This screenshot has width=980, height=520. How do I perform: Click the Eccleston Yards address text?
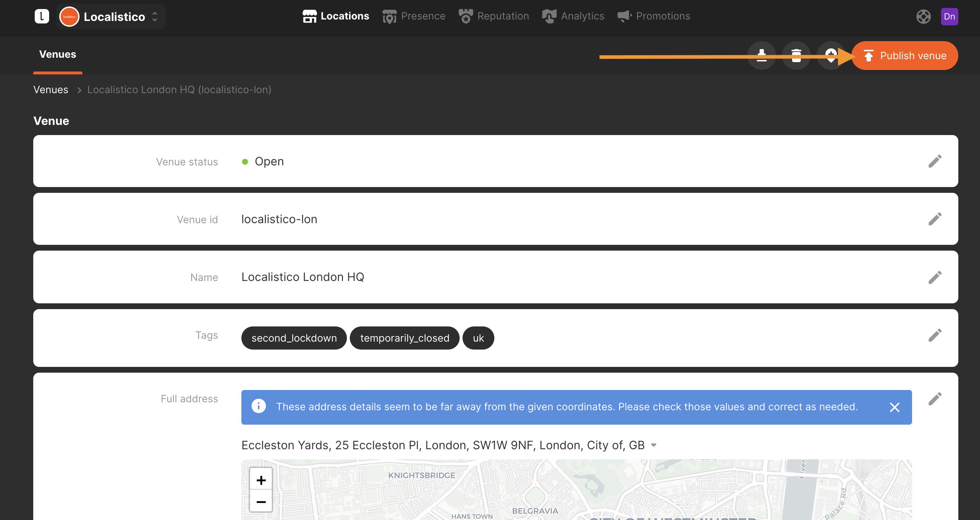coord(443,445)
